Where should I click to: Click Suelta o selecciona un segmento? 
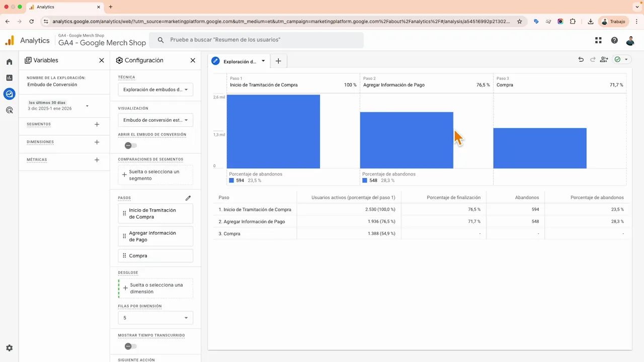tap(155, 175)
